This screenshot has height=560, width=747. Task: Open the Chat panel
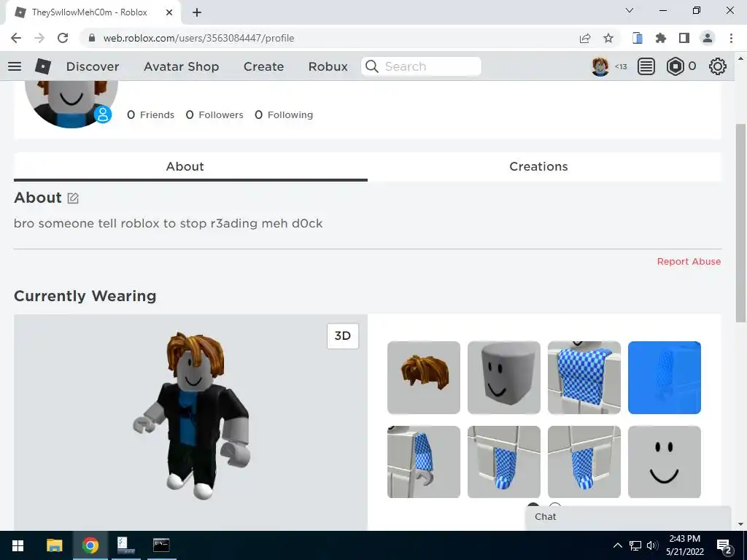tap(628, 517)
